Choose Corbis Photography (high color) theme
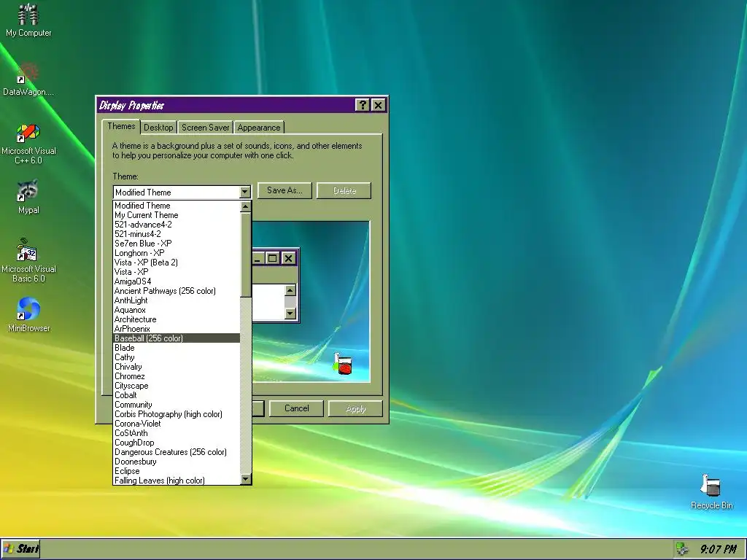The width and height of the screenshot is (747, 560). [x=177, y=414]
